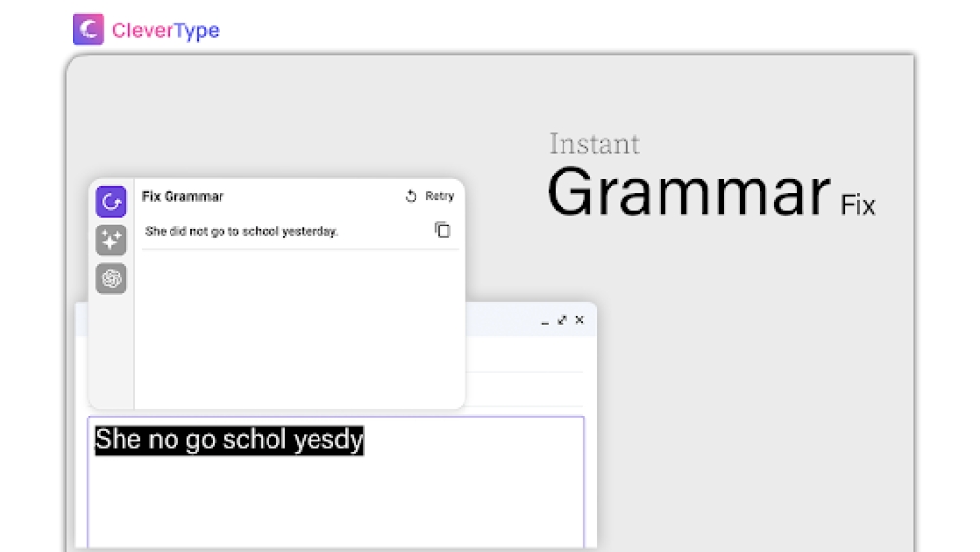Click the 'Fix Grammar' panel title
980x552 pixels.
click(x=182, y=196)
